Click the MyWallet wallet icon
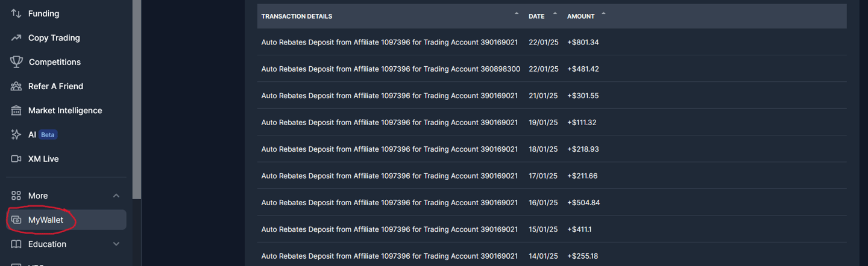This screenshot has width=868, height=266. [16, 220]
